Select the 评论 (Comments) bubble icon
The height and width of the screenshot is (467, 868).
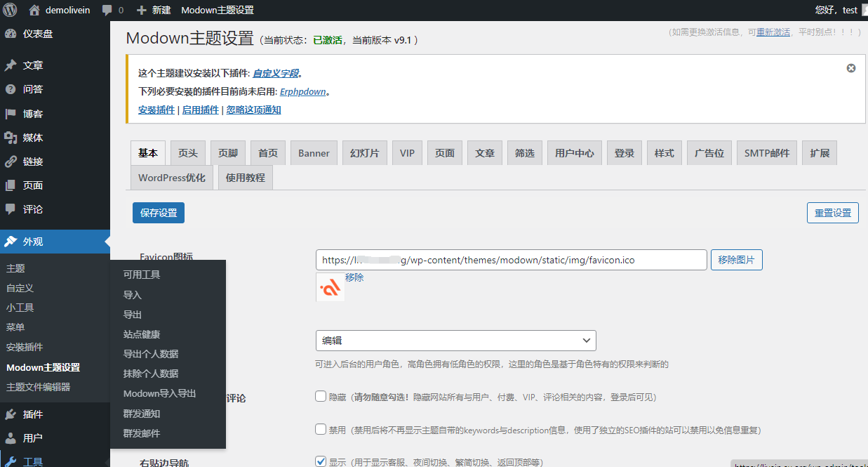coord(11,209)
